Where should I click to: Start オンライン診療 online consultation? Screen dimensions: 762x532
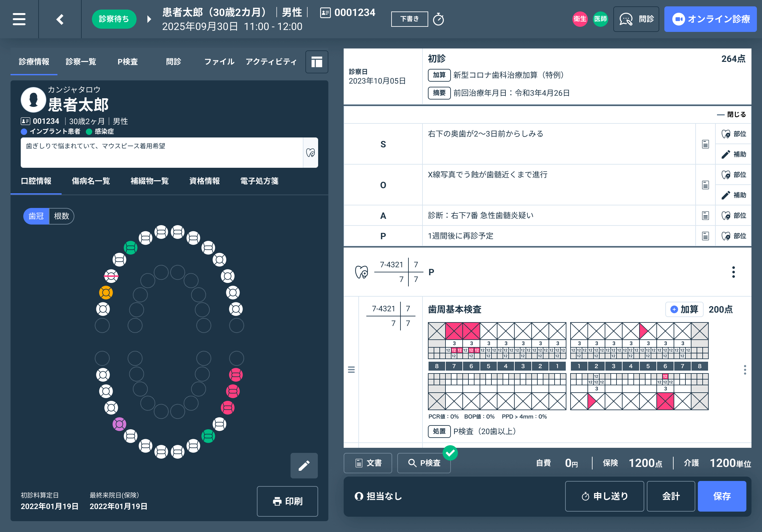710,19
